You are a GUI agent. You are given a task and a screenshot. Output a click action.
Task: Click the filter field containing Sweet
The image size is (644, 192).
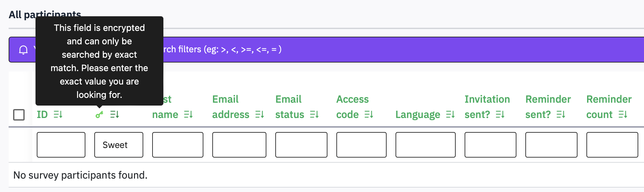(119, 145)
